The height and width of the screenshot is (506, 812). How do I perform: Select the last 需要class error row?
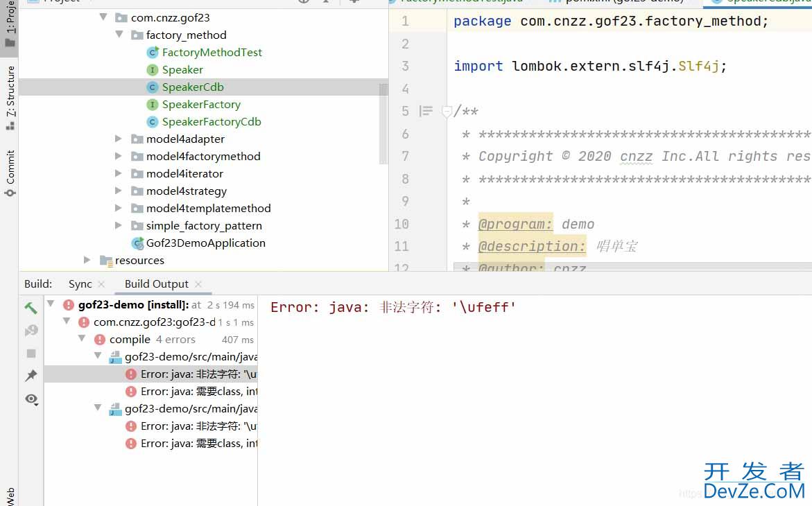(150, 444)
